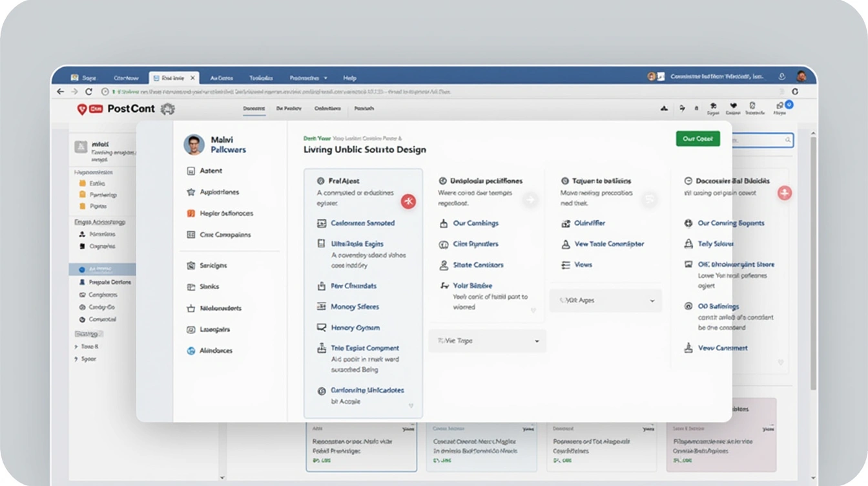This screenshot has height=486, width=868.
Task: Toggle the heart on second card
Action: tap(533, 310)
